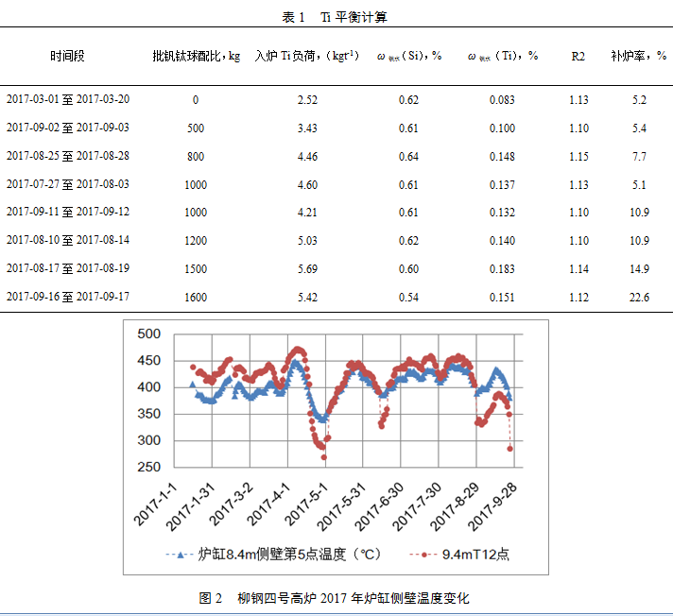Click the 图2 figure caption text
This screenshot has height=616, width=673.
(335, 598)
